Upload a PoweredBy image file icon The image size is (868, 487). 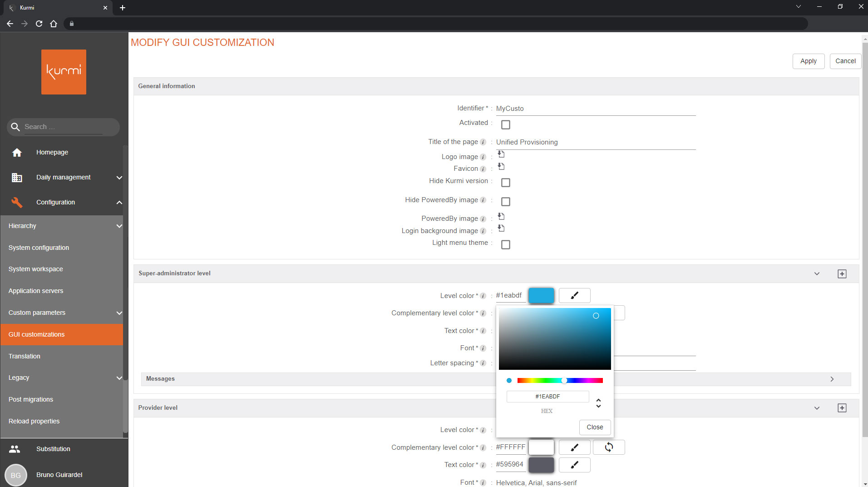coord(501,216)
